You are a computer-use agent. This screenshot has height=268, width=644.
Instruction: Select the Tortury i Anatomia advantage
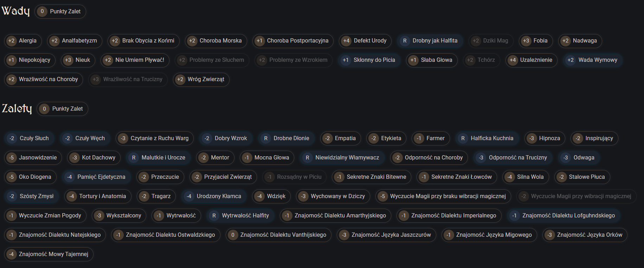97,196
